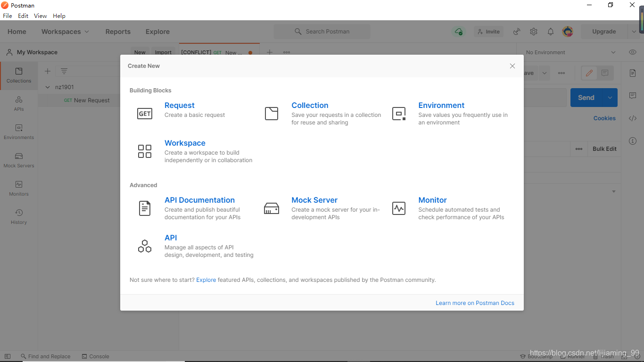The height and width of the screenshot is (362, 644).
Task: Click the Request title link
Action: click(180, 106)
